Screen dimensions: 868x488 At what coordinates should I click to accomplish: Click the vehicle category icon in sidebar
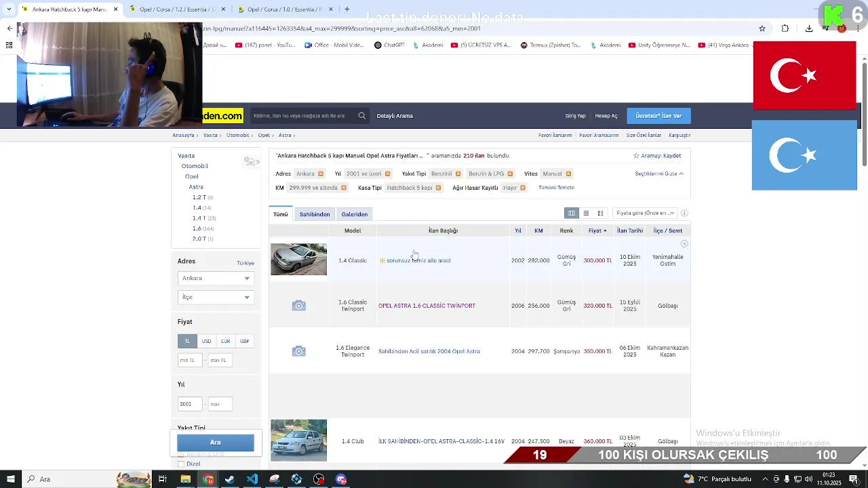tap(251, 161)
